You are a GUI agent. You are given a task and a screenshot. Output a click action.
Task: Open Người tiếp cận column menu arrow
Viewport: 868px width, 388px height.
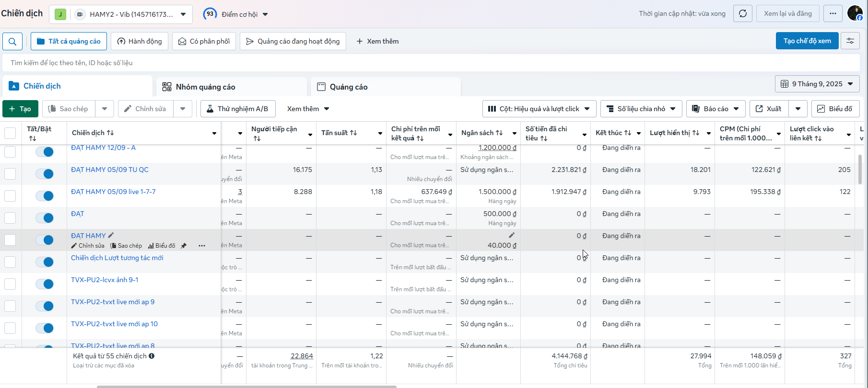tap(310, 134)
